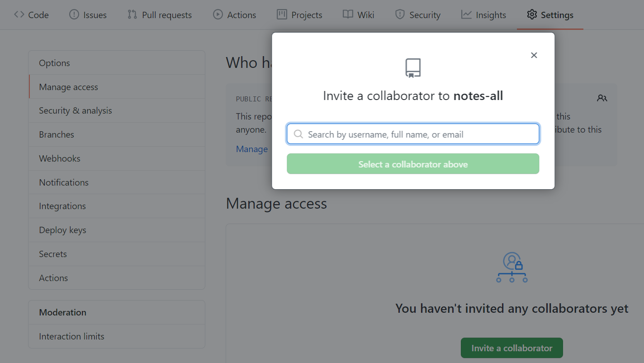Click the collaborator lock illustration icon
The width and height of the screenshot is (644, 363).
pos(512,267)
